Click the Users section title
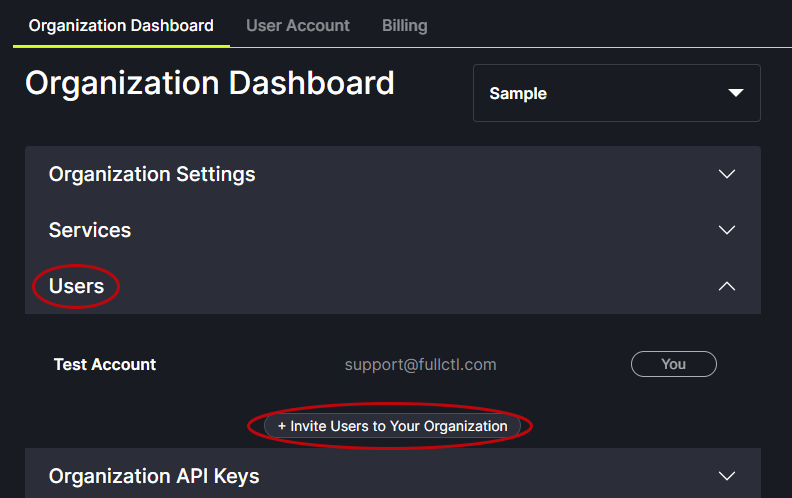 click(77, 286)
